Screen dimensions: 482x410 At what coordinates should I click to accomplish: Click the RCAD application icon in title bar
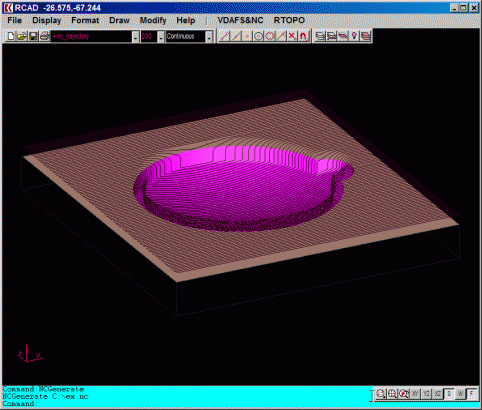pyautogui.click(x=8, y=8)
